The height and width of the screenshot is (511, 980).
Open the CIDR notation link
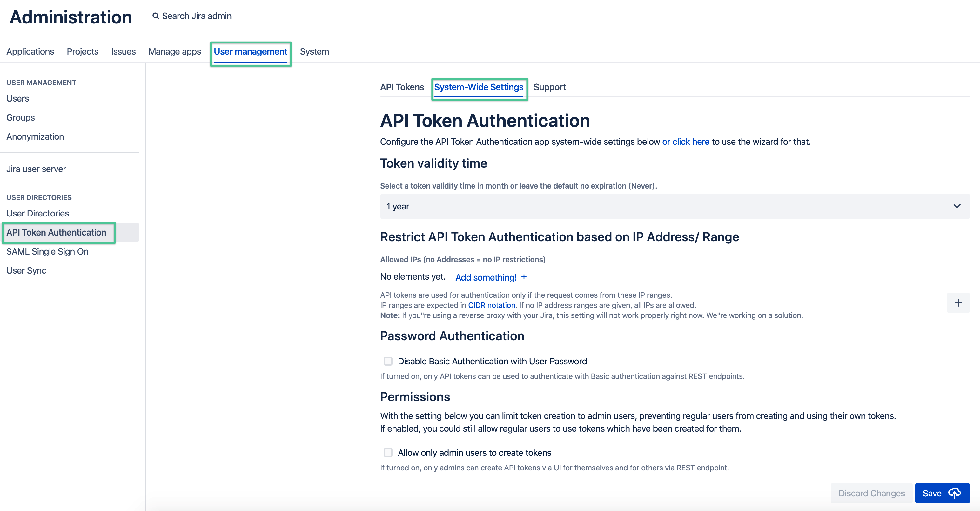[492, 305]
